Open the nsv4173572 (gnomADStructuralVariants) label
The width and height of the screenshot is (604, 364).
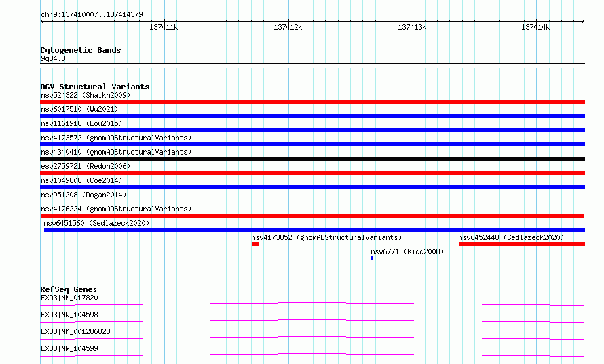pos(116,138)
